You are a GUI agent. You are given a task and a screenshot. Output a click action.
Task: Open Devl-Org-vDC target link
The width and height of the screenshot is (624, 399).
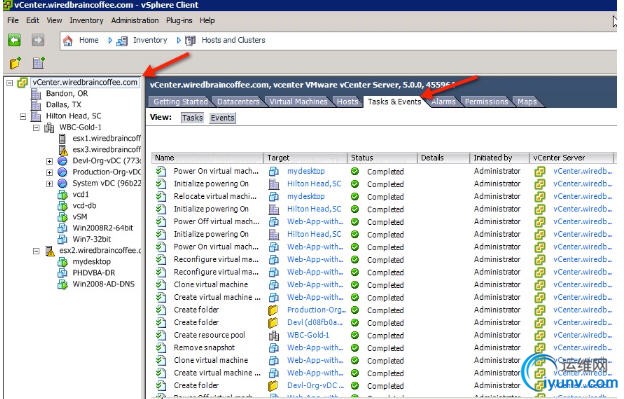point(316,385)
